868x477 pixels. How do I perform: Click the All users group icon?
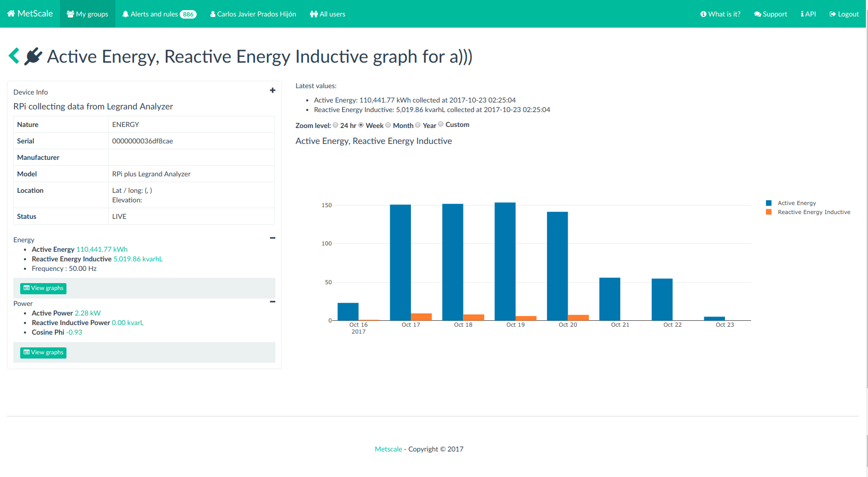(314, 14)
